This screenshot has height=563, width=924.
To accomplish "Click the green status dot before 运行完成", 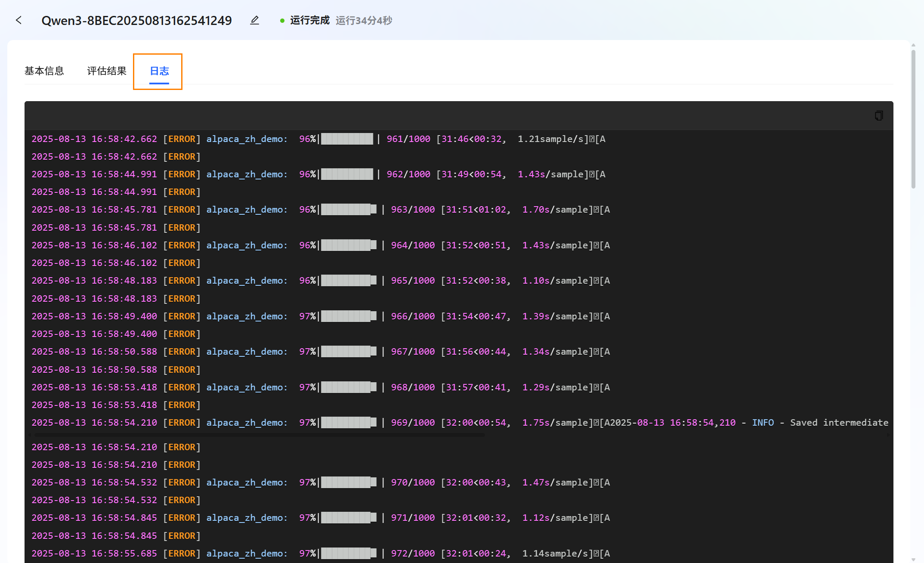I will tap(282, 21).
